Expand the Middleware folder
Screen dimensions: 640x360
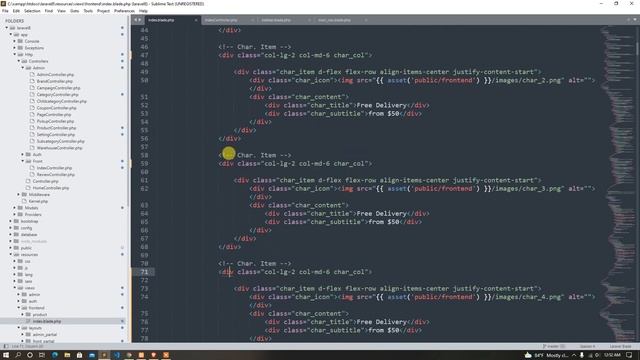coord(19,194)
